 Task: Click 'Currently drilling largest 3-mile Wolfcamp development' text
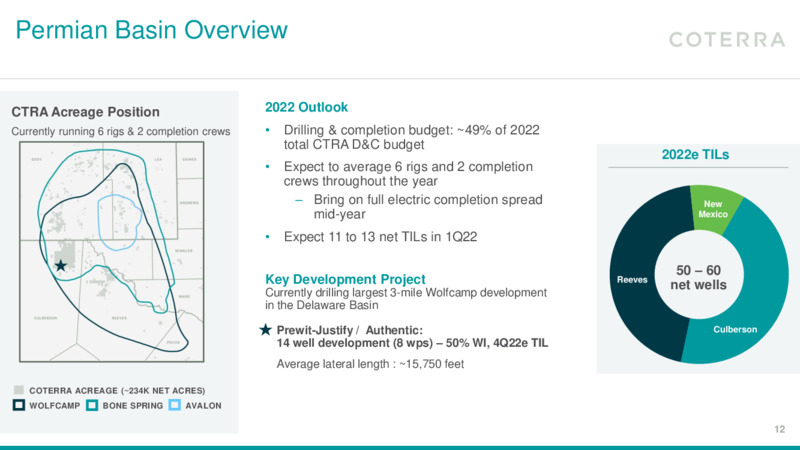[406, 299]
